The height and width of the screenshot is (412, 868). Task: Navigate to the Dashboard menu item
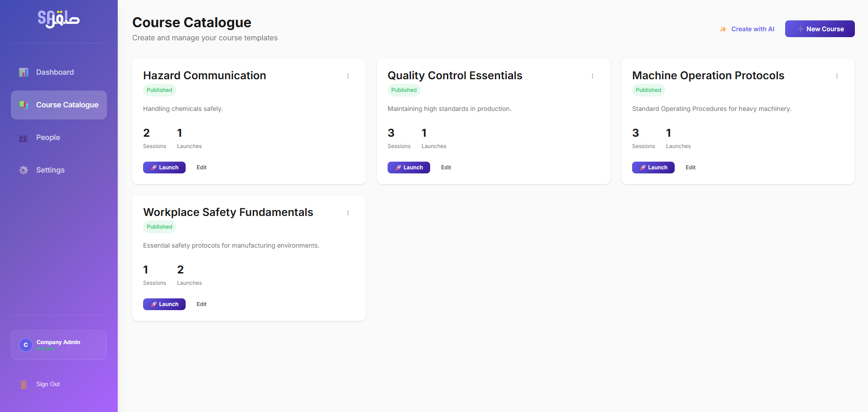[x=55, y=72]
